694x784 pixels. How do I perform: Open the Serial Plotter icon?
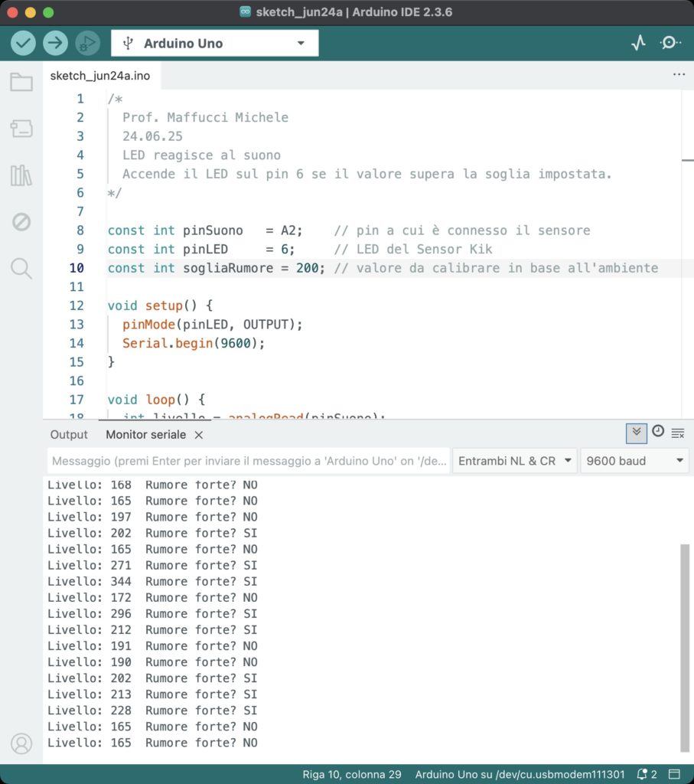coord(638,43)
